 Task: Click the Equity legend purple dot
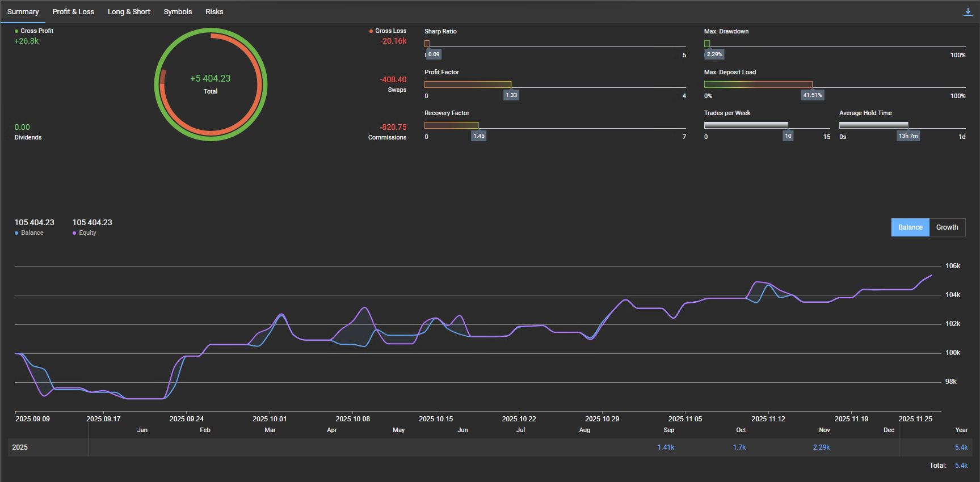point(74,233)
